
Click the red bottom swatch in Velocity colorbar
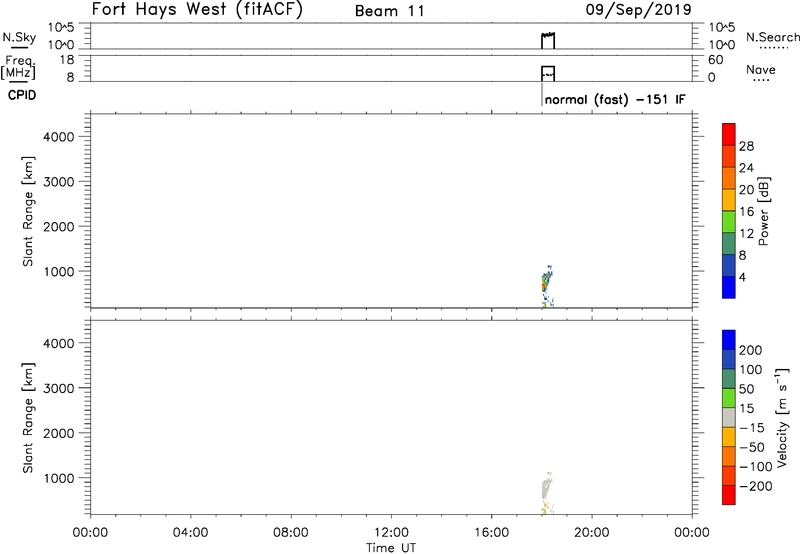point(729,495)
